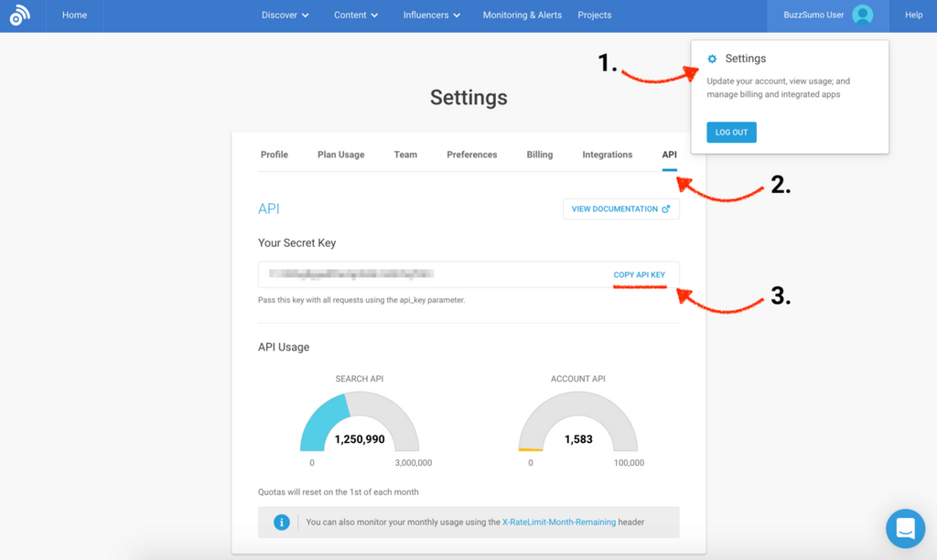Click the Settings gear icon
The image size is (937, 560).
(x=712, y=59)
